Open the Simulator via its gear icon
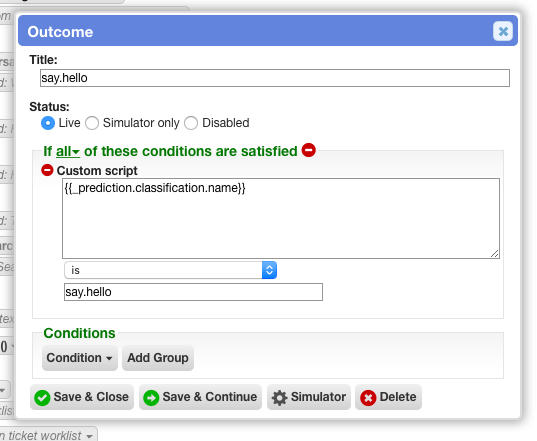 coord(279,398)
